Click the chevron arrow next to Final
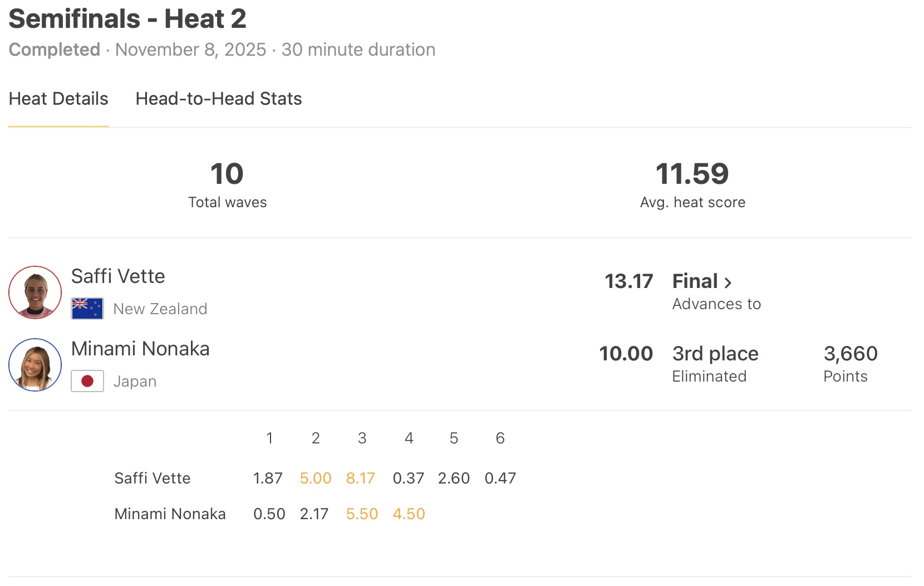Viewport: 924px width, 586px height. (728, 282)
